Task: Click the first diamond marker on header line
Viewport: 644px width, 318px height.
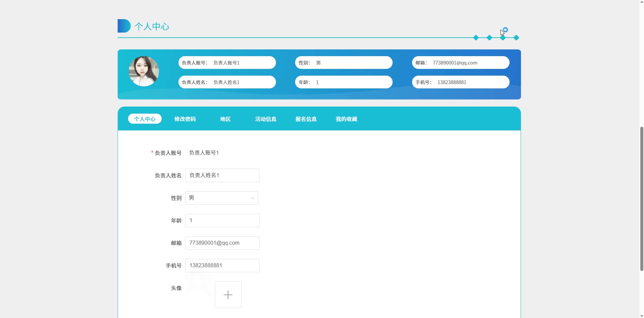Action: click(476, 38)
